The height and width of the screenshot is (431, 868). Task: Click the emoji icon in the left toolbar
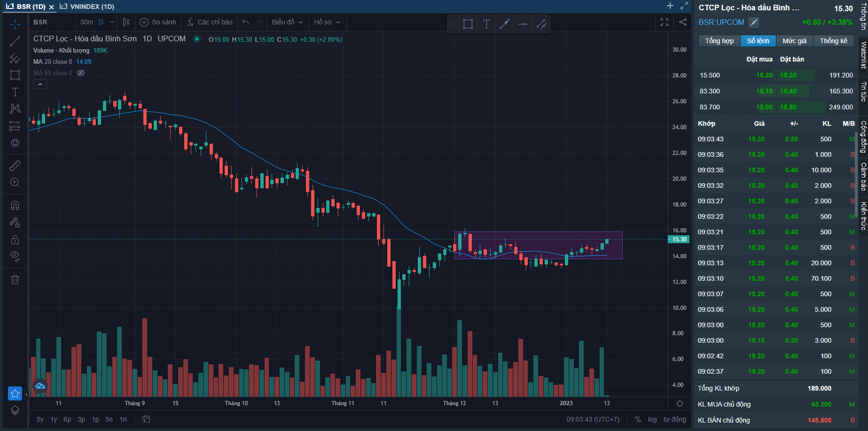[x=15, y=143]
